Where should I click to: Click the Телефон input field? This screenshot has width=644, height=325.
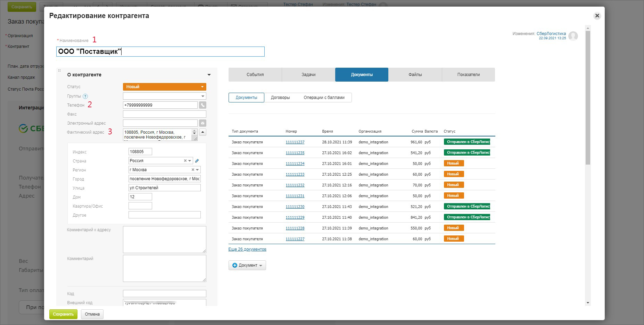pyautogui.click(x=160, y=105)
